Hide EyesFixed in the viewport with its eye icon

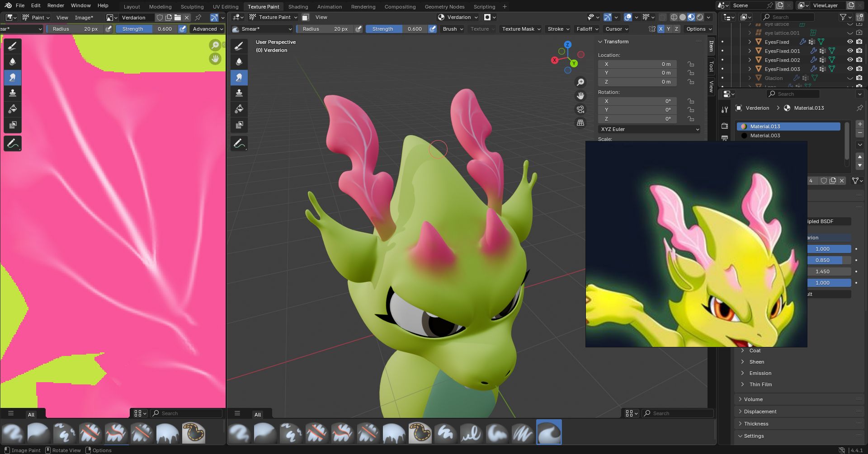pos(850,42)
